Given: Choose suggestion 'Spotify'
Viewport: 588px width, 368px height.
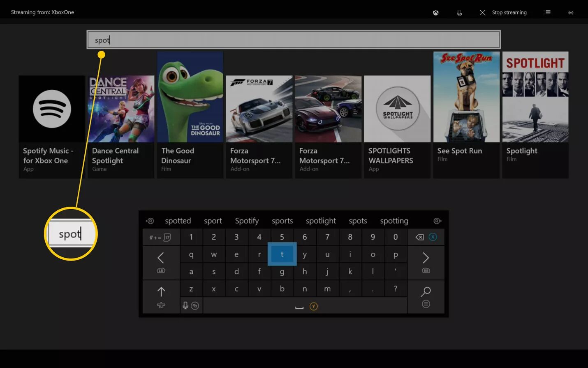Looking at the screenshot, I should coord(247,221).
